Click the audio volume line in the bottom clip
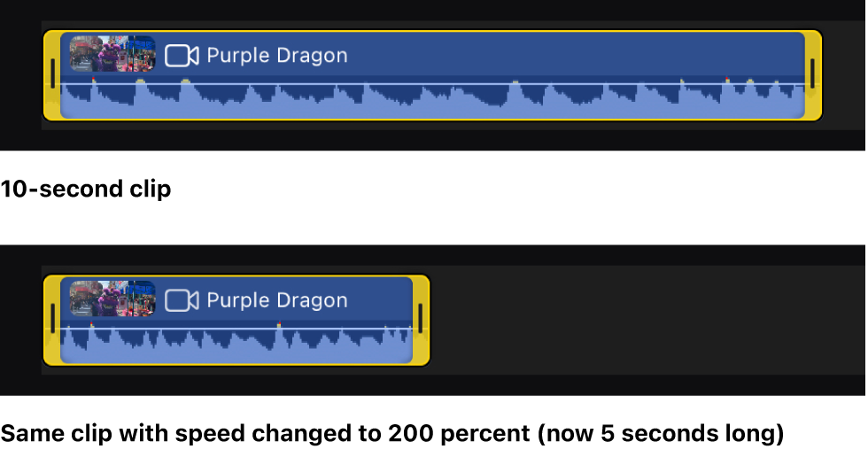Screen dimensions: 868x457 [x=239, y=329]
